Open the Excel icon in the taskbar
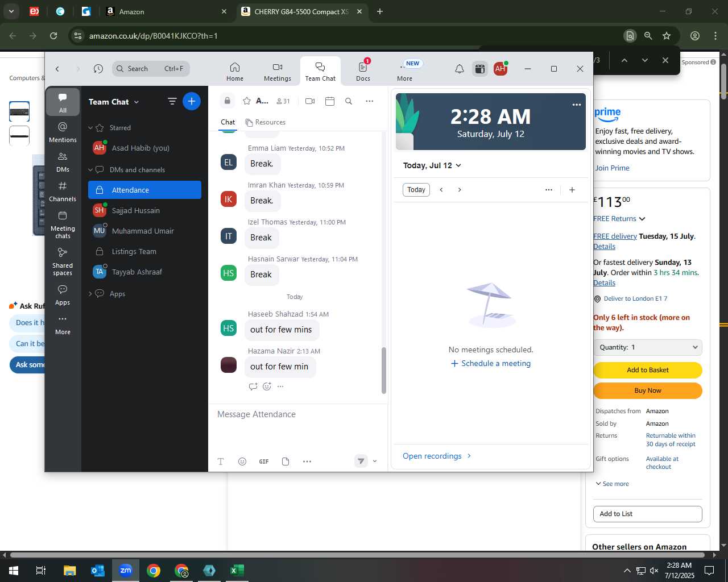728x582 pixels. pyautogui.click(x=237, y=571)
